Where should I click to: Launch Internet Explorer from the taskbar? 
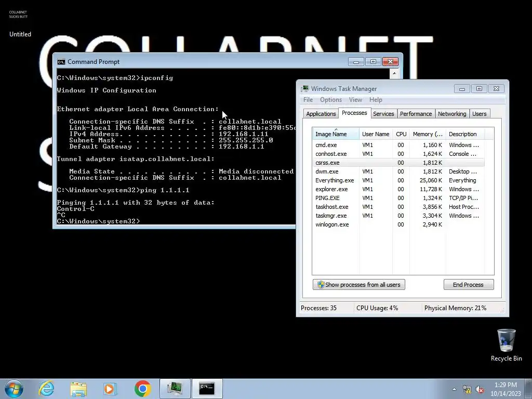[x=46, y=389]
